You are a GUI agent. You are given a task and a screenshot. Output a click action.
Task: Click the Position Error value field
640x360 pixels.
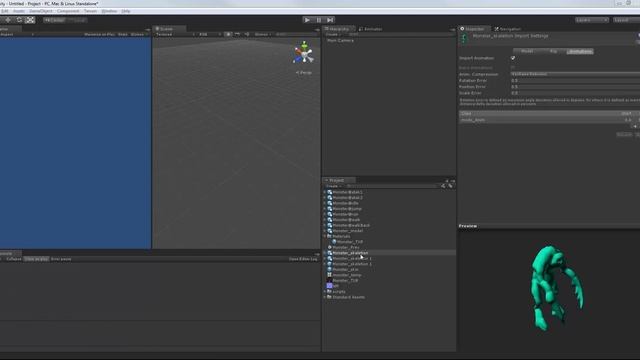point(575,87)
